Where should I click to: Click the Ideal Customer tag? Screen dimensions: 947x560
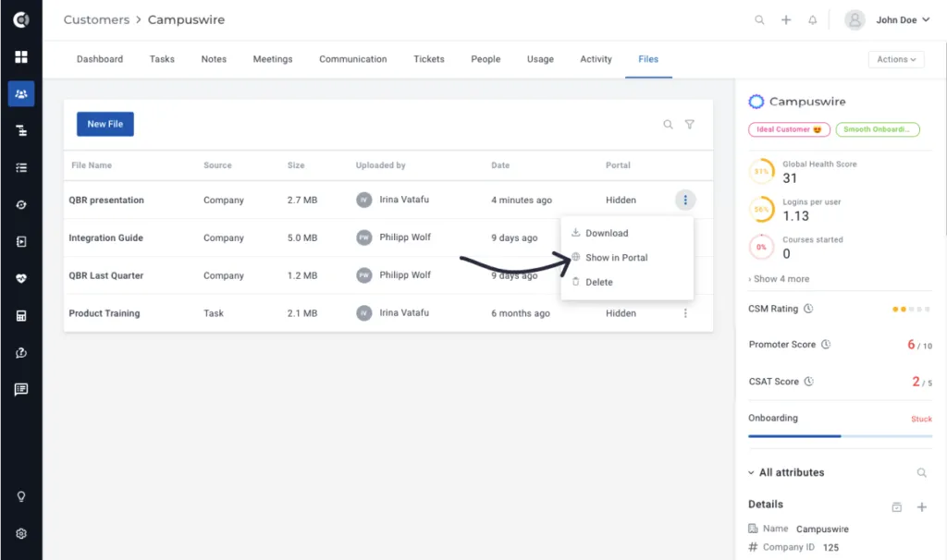coord(789,129)
